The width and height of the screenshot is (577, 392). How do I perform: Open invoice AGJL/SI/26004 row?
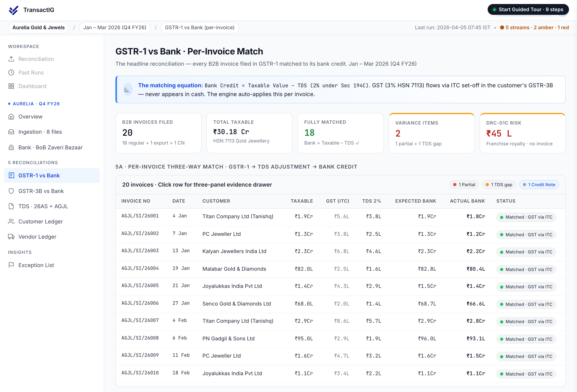(340, 269)
